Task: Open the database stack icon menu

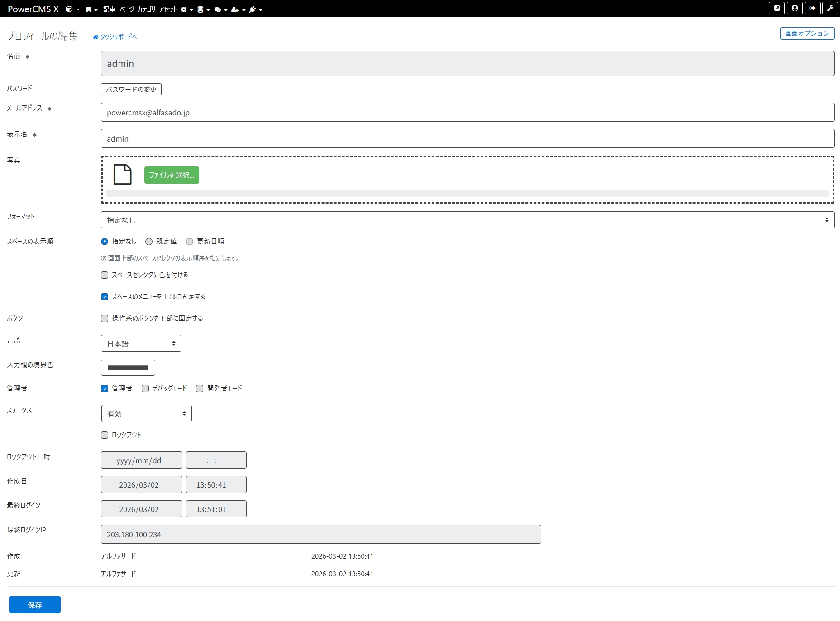Action: click(x=200, y=9)
